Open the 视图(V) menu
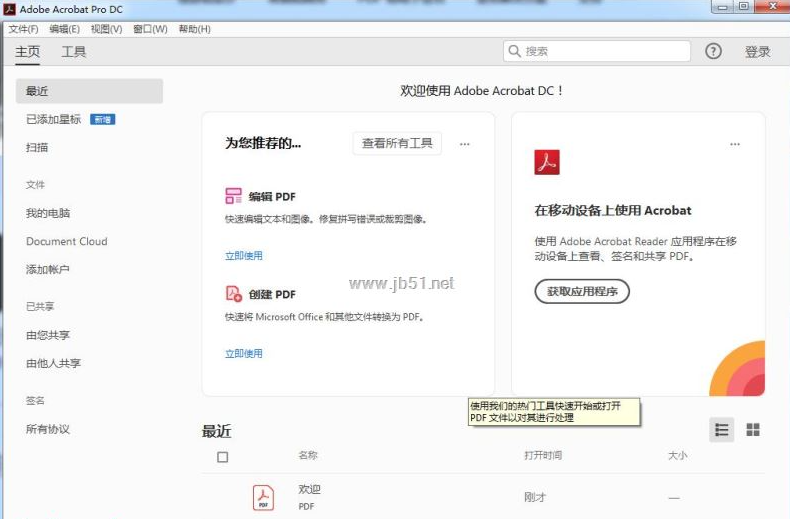Image resolution: width=790 pixels, height=519 pixels. [106, 29]
